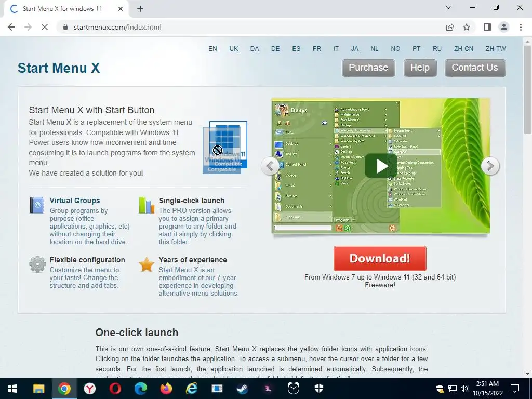Switch language to UK
The height and width of the screenshot is (399, 532).
(234, 48)
